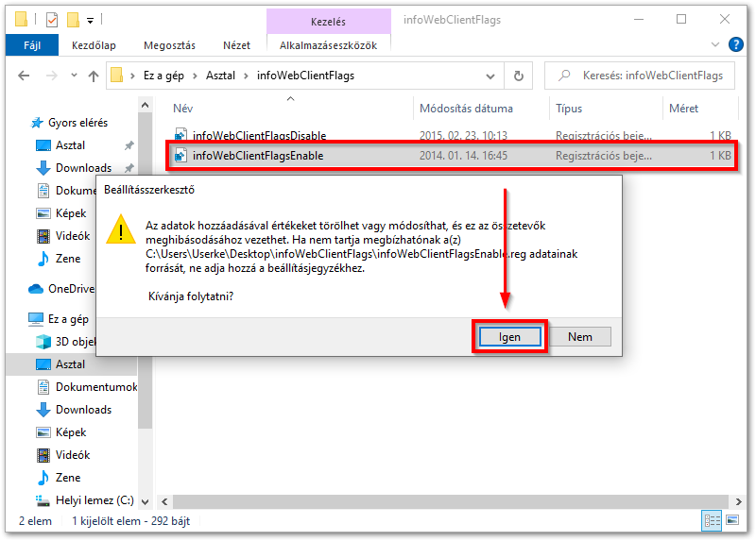This screenshot has width=756, height=541.
Task: Open the Nézet ribbon tab
Action: click(236, 44)
